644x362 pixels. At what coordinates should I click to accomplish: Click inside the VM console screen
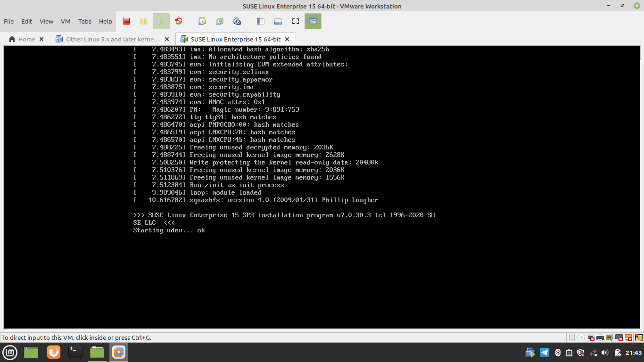(x=322, y=187)
